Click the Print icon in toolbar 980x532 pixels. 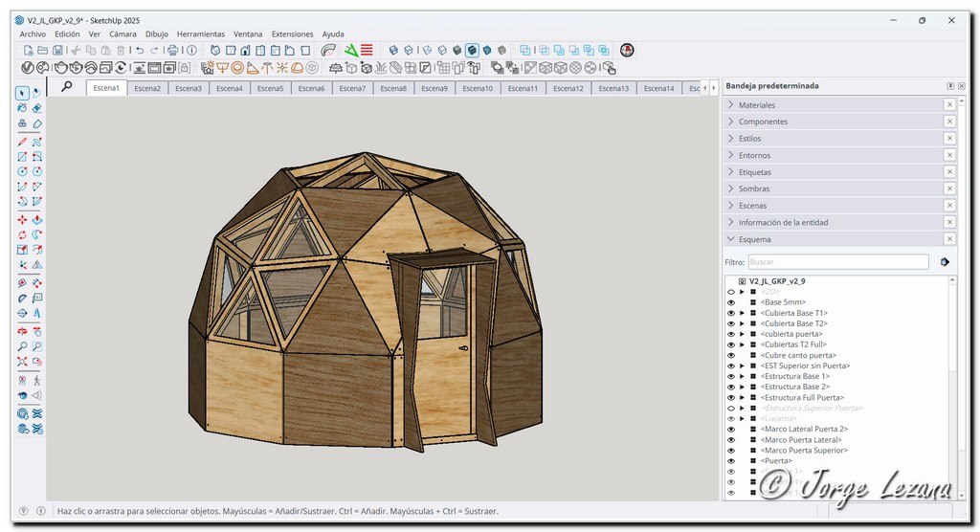[172, 50]
